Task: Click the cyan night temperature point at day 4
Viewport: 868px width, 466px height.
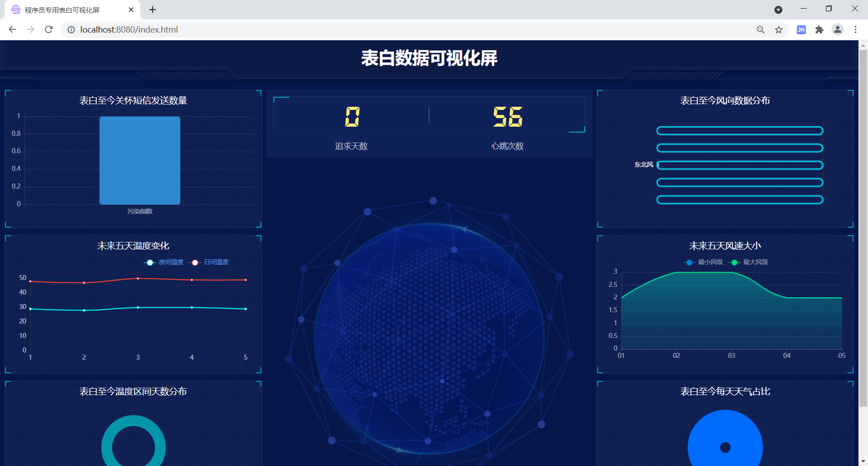Action: (x=192, y=308)
